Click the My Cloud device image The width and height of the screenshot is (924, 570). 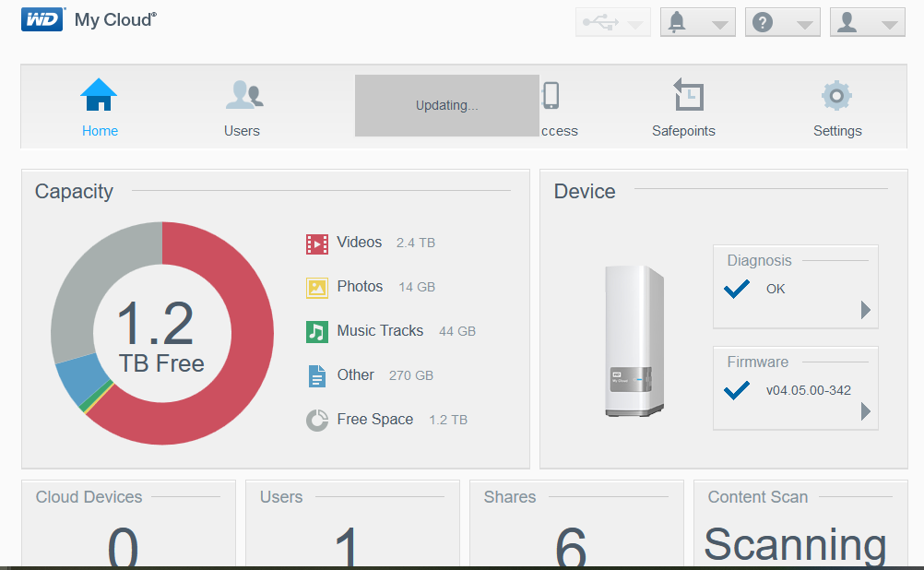[x=634, y=340]
